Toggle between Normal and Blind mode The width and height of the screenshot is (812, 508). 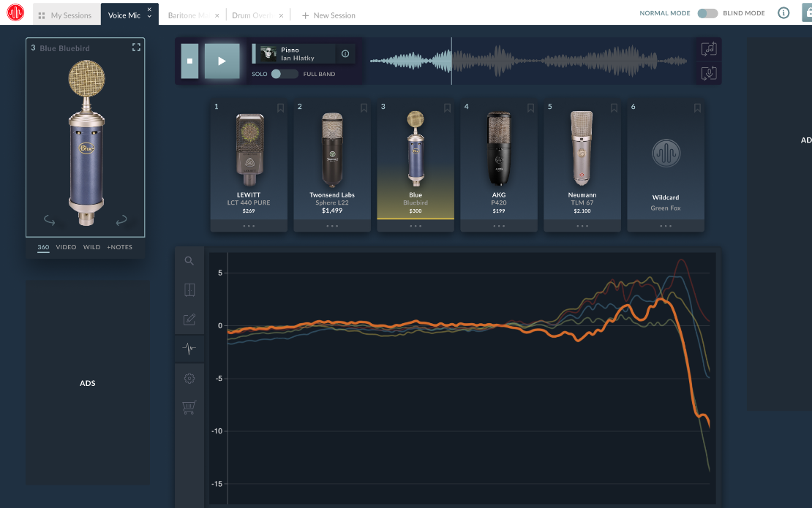tap(707, 13)
